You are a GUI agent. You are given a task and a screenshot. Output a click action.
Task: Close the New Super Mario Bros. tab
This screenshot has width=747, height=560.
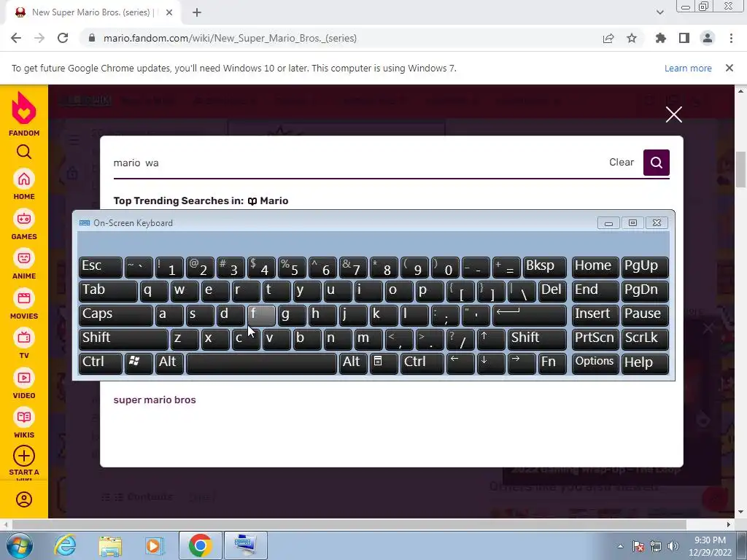(169, 13)
